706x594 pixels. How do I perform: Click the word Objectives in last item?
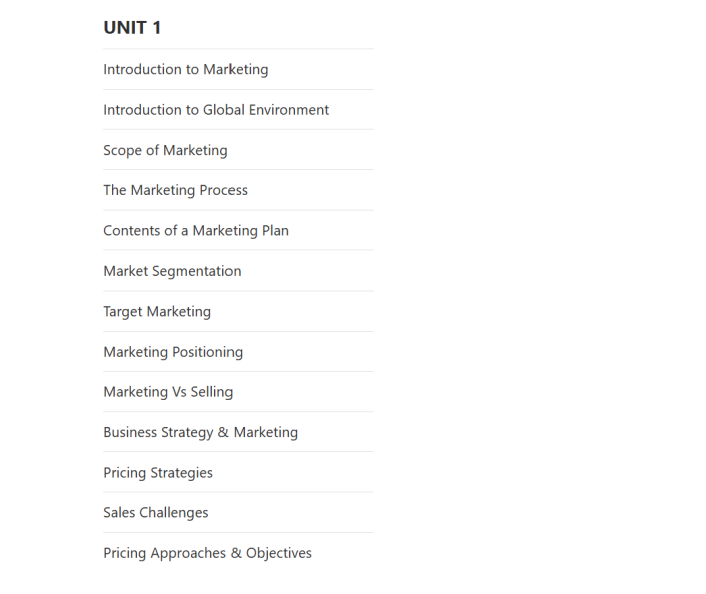point(279,553)
